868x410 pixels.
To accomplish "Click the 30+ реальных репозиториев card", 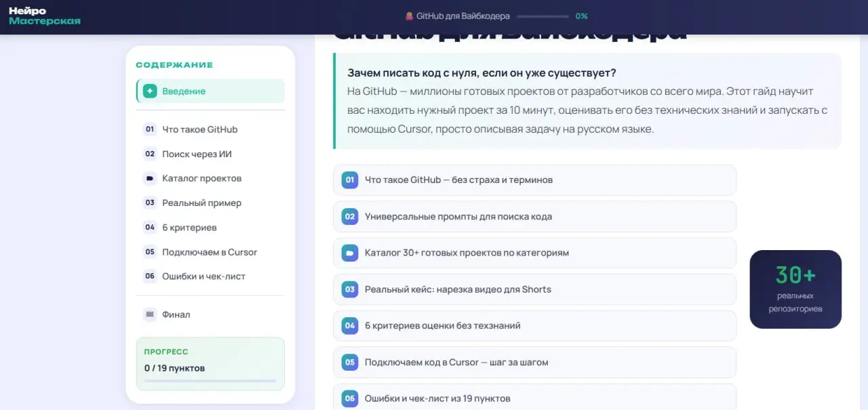I will click(x=795, y=289).
